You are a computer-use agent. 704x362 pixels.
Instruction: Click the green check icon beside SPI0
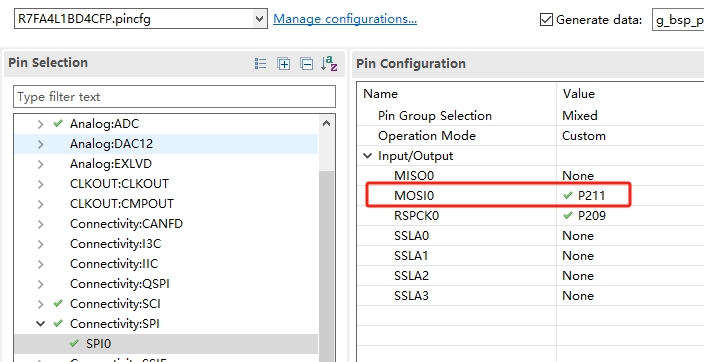point(74,344)
